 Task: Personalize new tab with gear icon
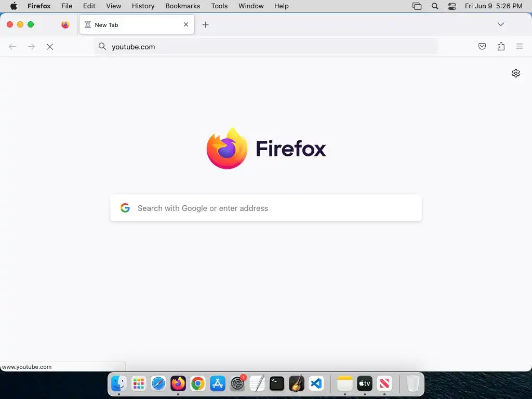click(516, 73)
